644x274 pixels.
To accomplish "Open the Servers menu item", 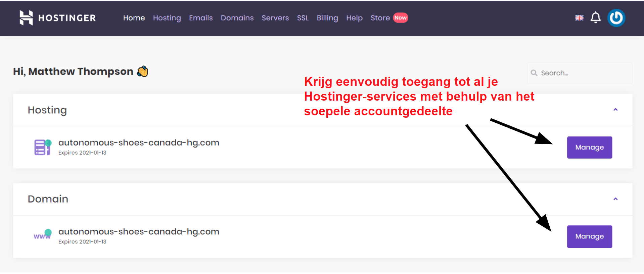I will [275, 18].
